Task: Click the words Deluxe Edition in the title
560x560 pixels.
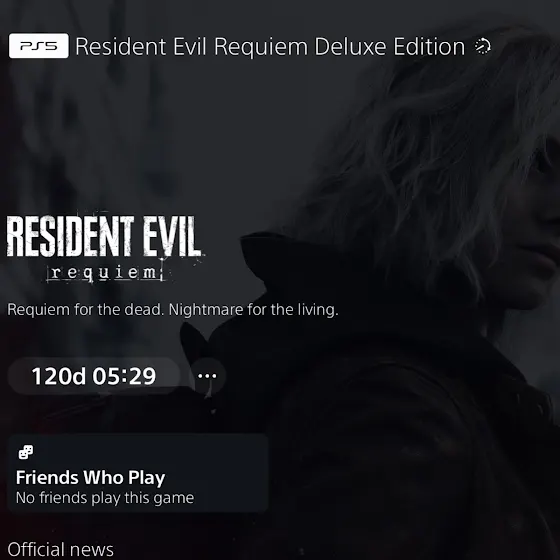Action: pyautogui.click(x=390, y=46)
